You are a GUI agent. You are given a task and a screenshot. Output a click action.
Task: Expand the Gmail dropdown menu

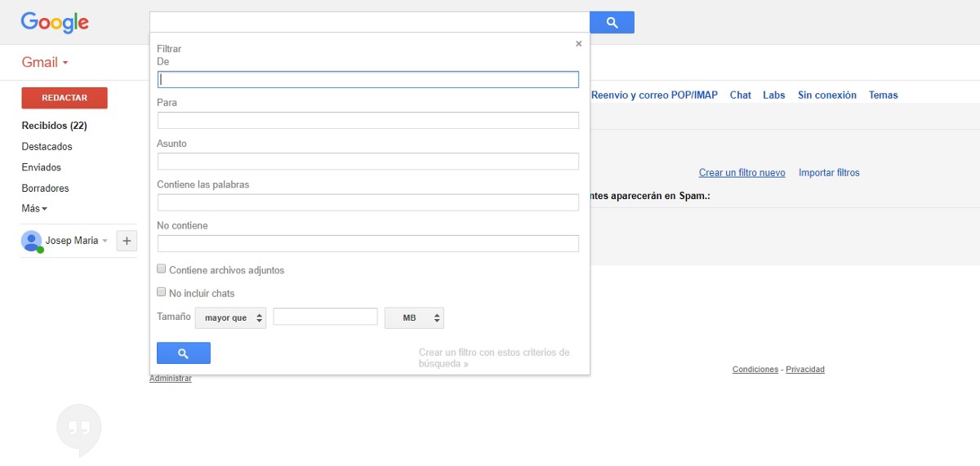point(45,63)
